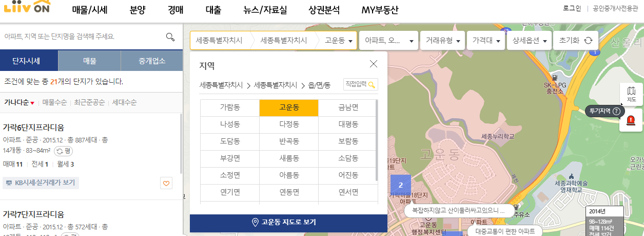Screen dimensions: 644x236
Task: Select the highlighted 고운동 cell
Action: pyautogui.click(x=289, y=108)
